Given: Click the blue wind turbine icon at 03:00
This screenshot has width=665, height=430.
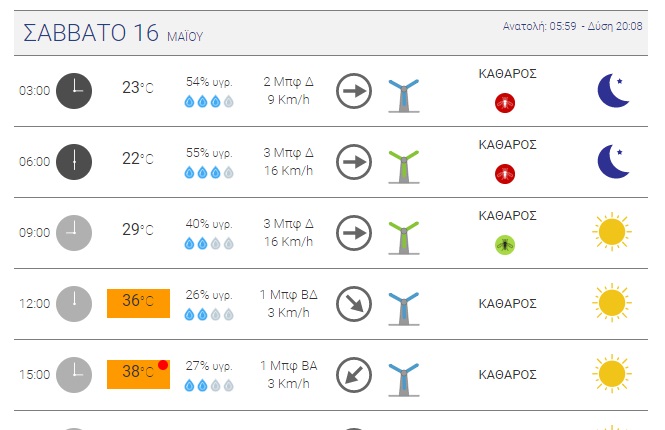Looking at the screenshot, I should pos(404,96).
